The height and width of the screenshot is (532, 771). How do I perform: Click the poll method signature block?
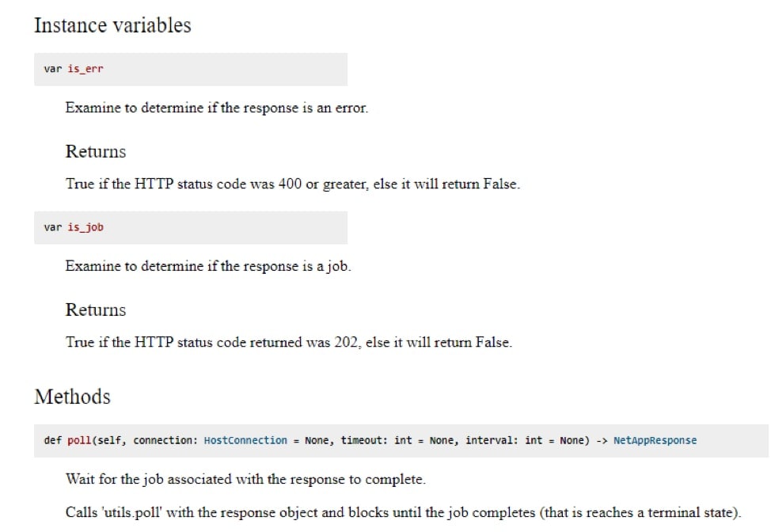(401, 440)
